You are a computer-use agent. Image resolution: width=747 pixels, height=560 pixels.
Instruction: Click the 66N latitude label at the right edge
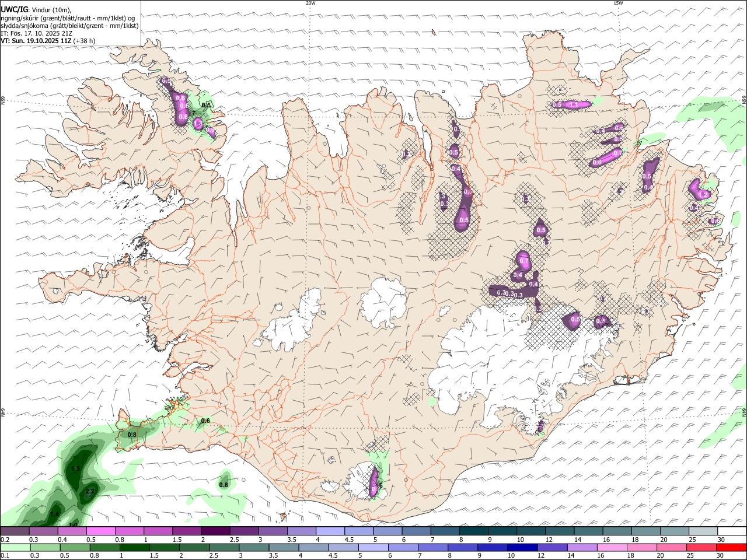click(x=744, y=100)
